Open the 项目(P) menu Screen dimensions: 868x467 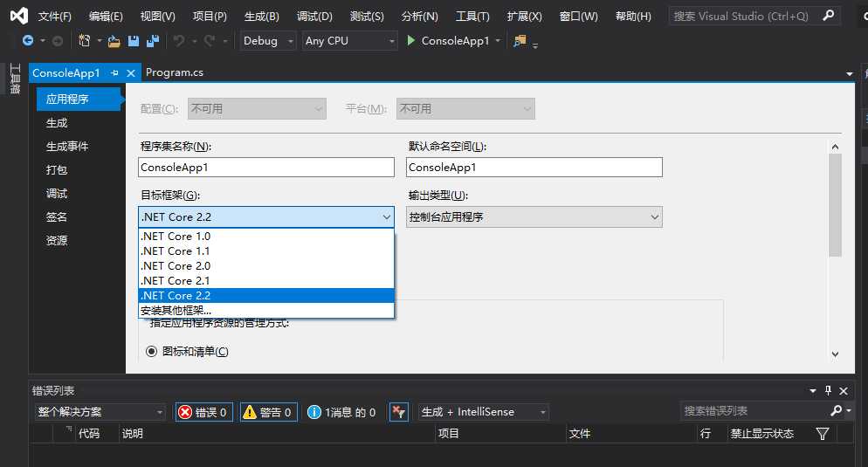pos(210,16)
